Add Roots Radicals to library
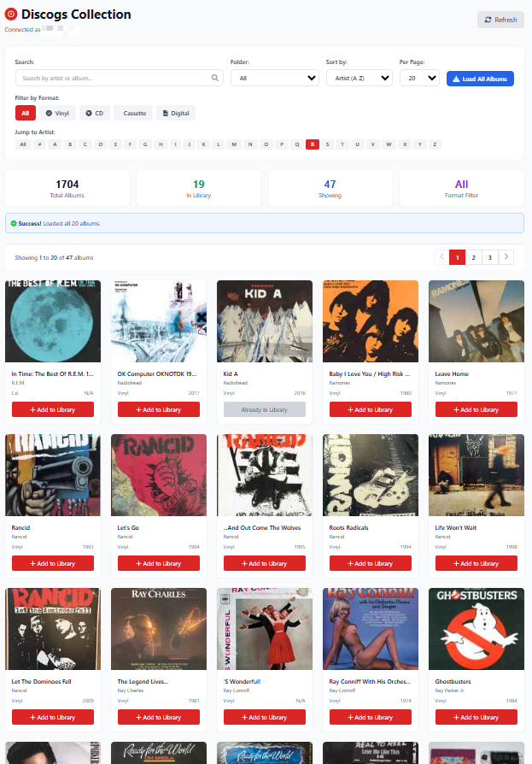Viewport: 532px width, 764px height. point(371,564)
